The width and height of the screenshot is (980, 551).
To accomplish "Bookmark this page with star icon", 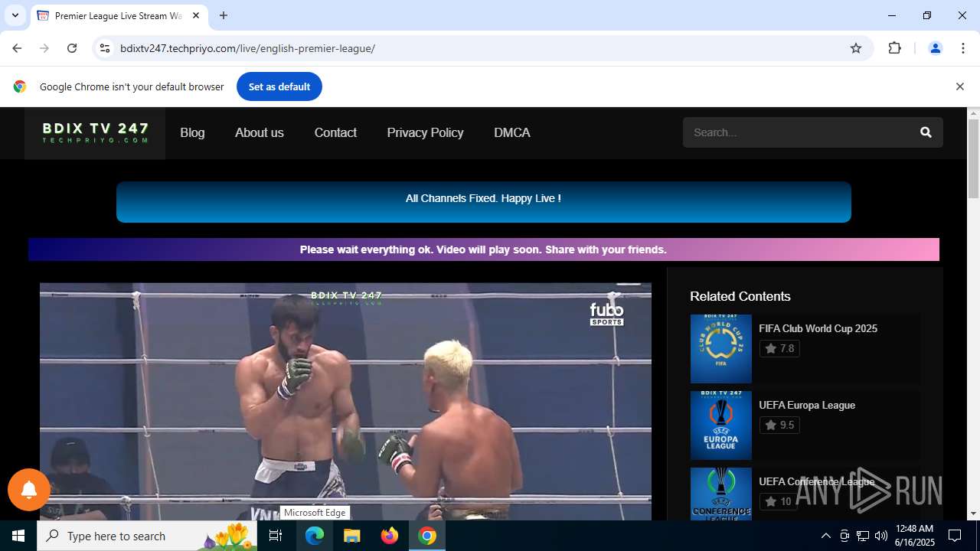I will (856, 48).
